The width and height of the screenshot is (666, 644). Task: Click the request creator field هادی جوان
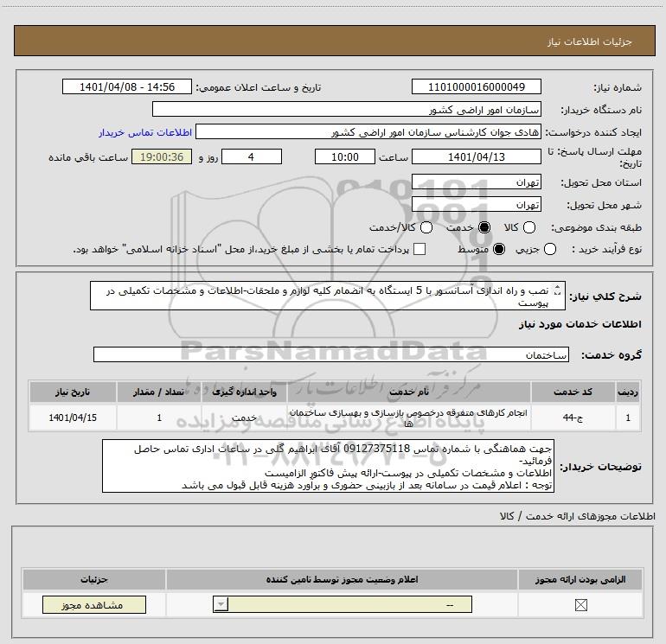[368, 132]
